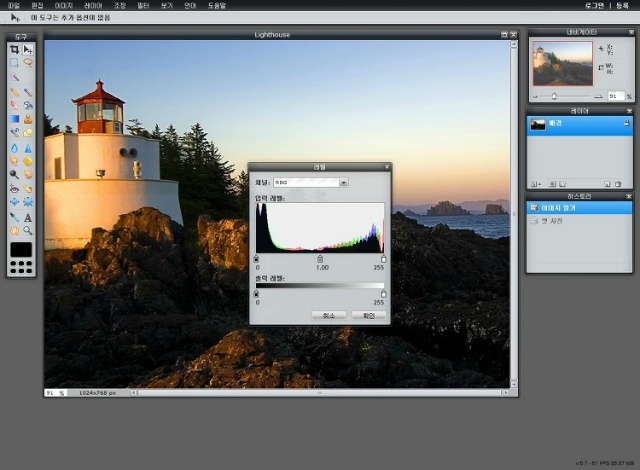Select the Move tool in toolbox
This screenshot has height=470, width=640.
(28, 49)
